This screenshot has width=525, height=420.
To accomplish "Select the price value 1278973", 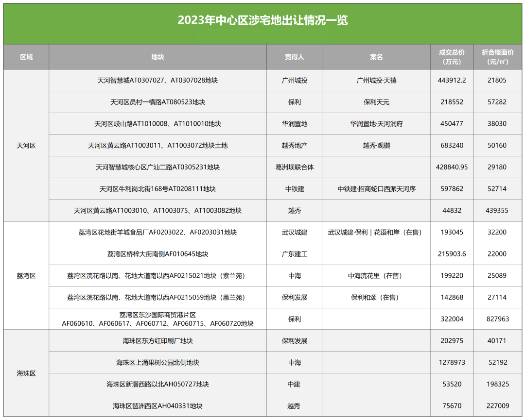I will (452, 362).
